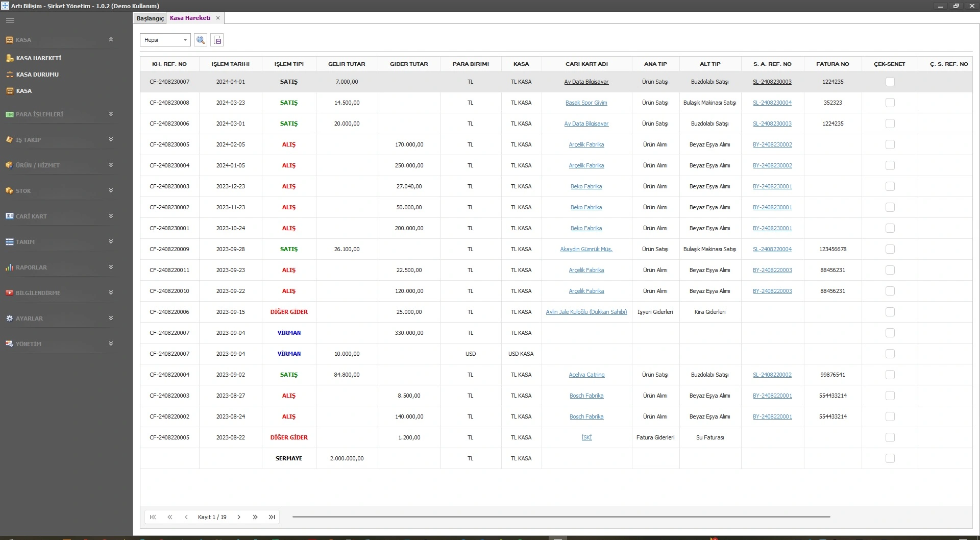Click the RAPORLAR chart icon

[x=9, y=267]
